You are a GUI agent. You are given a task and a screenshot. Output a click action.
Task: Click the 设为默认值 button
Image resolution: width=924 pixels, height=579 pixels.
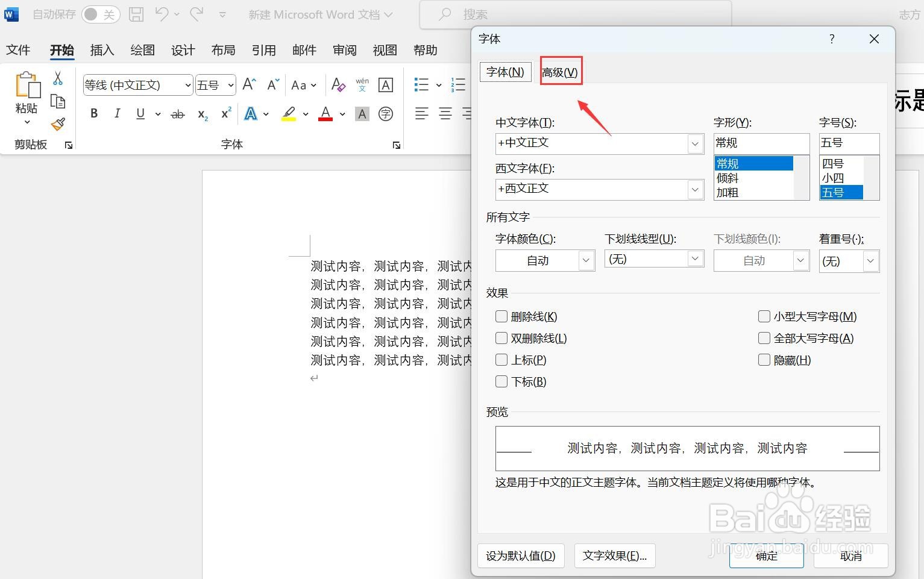click(x=521, y=556)
